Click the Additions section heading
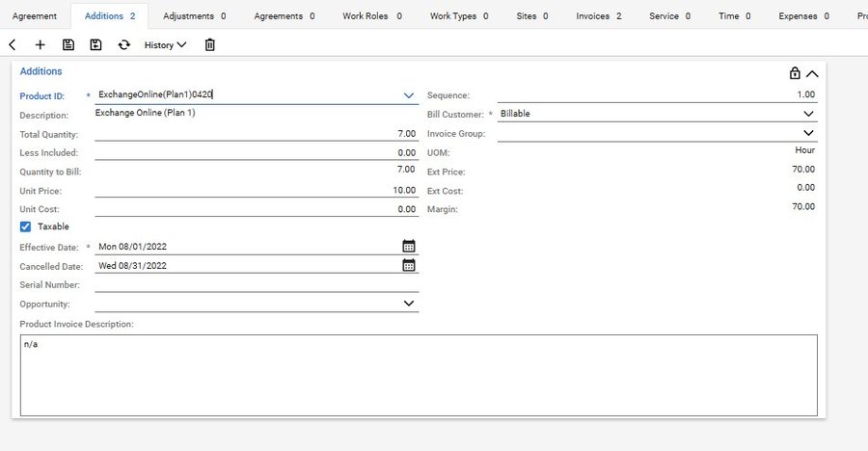Viewport: 868px width, 451px height. pyautogui.click(x=41, y=71)
